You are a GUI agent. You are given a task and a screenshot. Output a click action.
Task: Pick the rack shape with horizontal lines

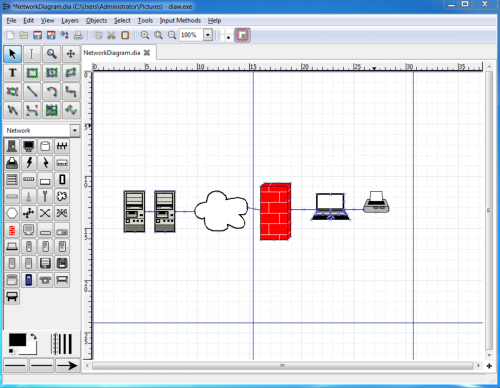12,180
